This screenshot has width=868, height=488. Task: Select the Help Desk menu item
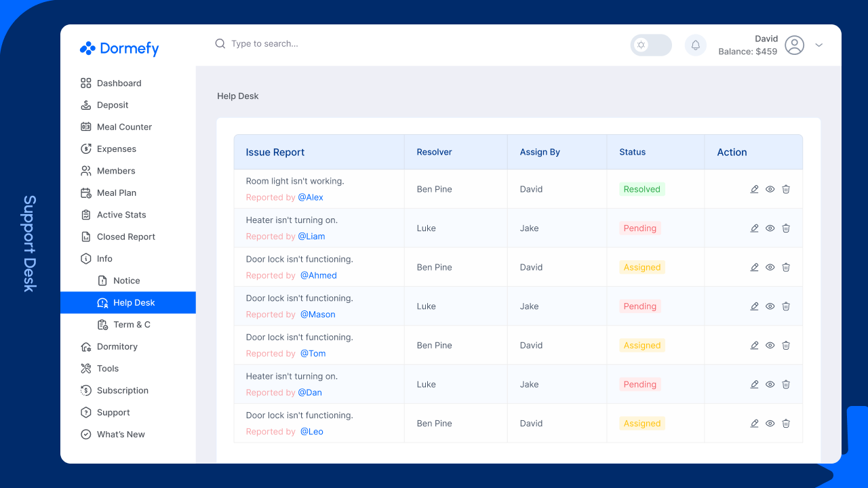[x=128, y=303]
